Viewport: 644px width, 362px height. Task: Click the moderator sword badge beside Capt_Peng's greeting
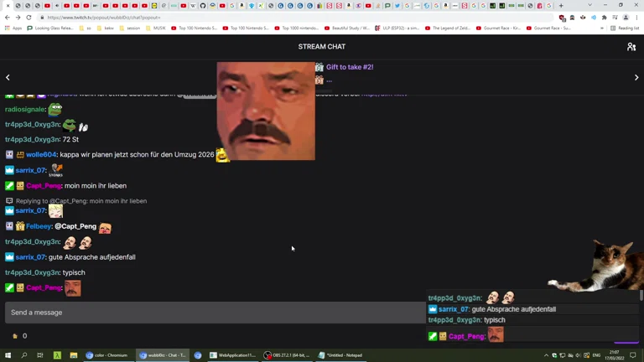(9, 186)
